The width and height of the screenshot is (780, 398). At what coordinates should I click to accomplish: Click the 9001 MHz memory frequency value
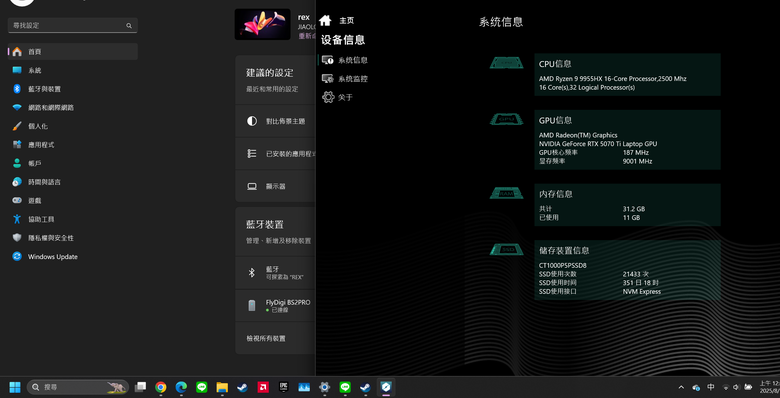click(x=637, y=161)
